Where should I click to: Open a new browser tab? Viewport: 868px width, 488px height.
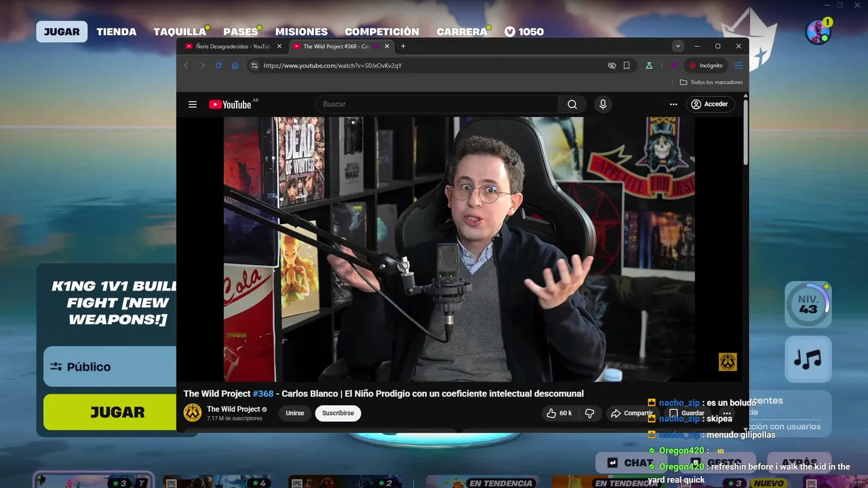(x=403, y=46)
